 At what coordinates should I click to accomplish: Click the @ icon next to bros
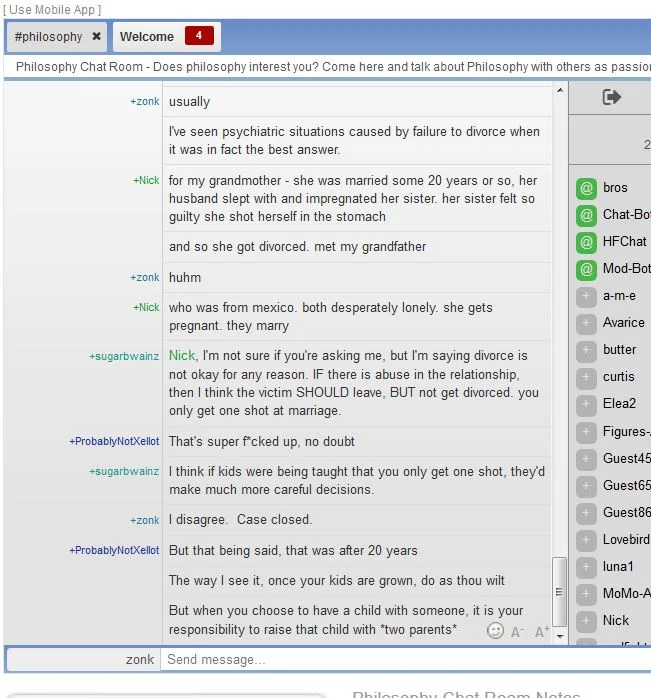click(586, 189)
